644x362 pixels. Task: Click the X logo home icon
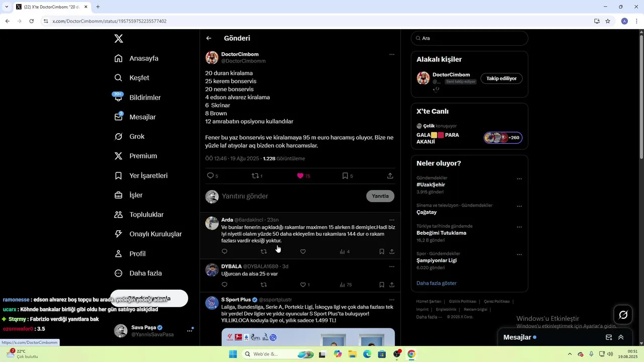pyautogui.click(x=118, y=39)
